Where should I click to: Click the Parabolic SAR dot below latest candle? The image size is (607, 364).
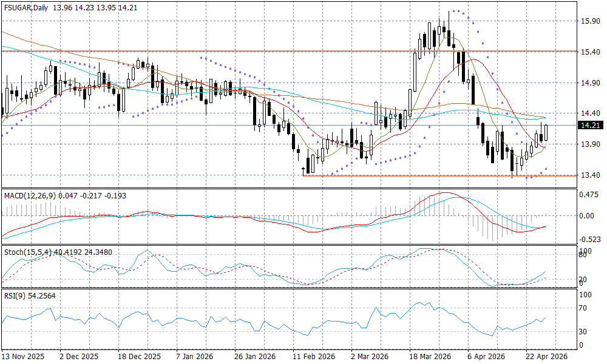tap(546, 169)
